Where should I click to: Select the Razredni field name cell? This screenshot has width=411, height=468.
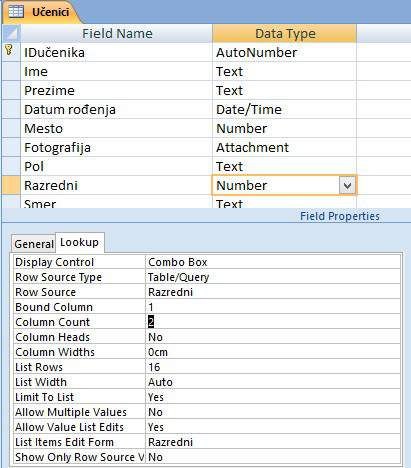[x=117, y=185]
